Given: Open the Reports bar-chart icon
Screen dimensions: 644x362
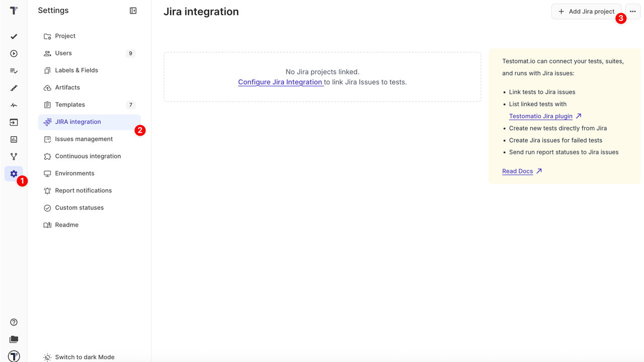Looking at the screenshot, I should pyautogui.click(x=14, y=139).
